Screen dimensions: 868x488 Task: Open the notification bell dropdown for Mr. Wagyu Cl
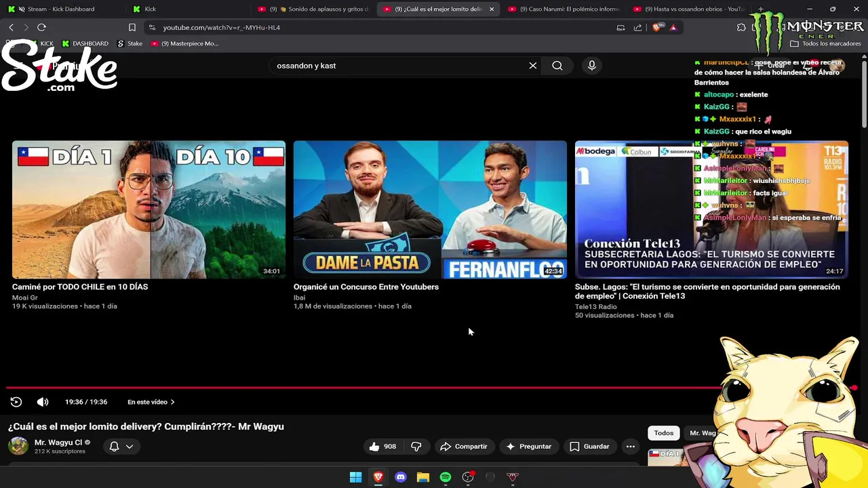point(121,447)
